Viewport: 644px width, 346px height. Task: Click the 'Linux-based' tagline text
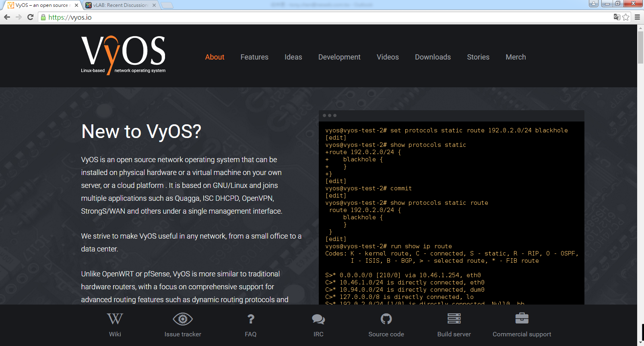(93, 70)
